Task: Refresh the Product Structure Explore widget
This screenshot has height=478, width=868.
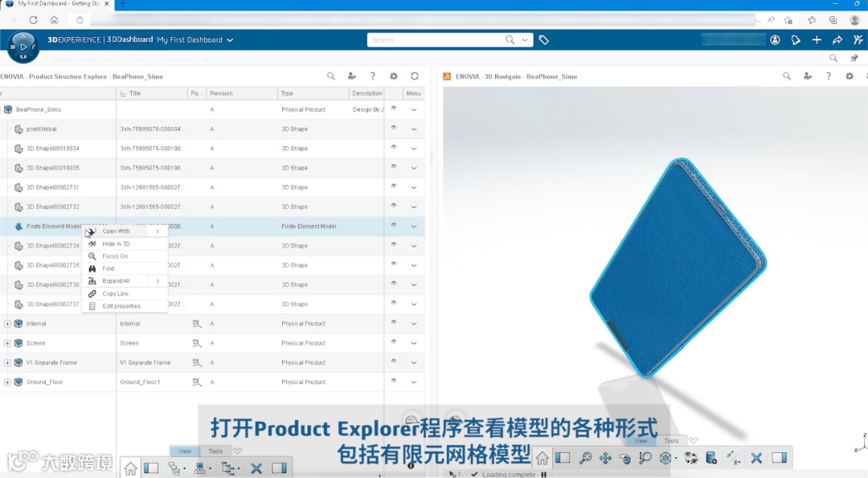Action: (415, 76)
